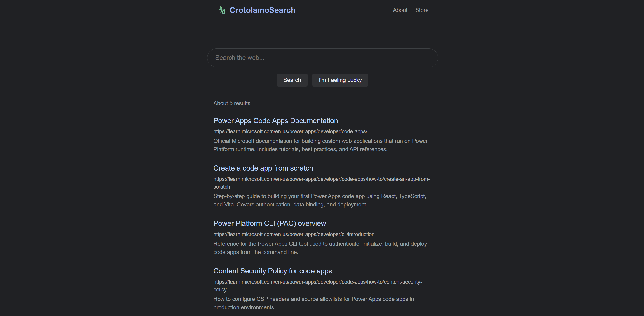The image size is (644, 316).
Task: Click the CSP headers snippet text
Action: click(x=313, y=303)
